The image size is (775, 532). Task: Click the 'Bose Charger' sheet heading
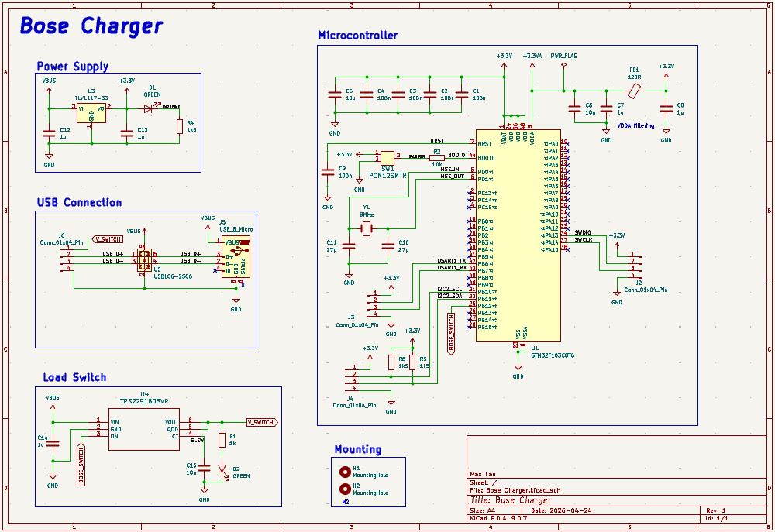(91, 26)
